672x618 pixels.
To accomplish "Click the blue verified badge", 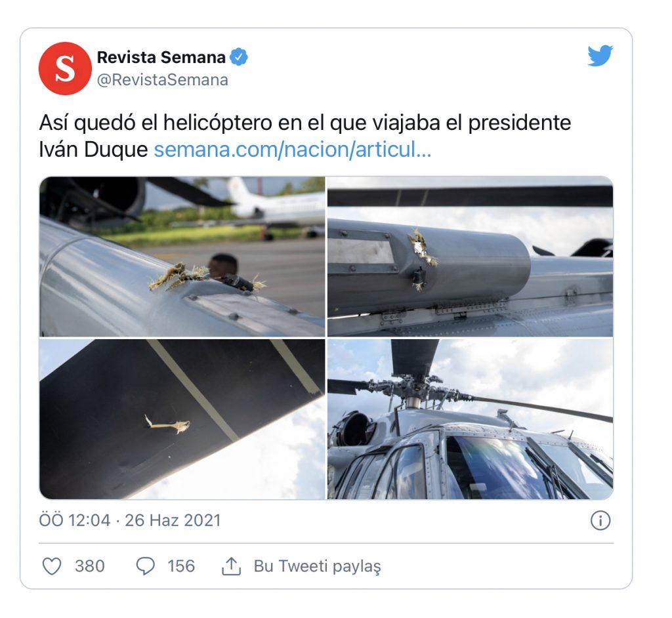I will tap(239, 57).
